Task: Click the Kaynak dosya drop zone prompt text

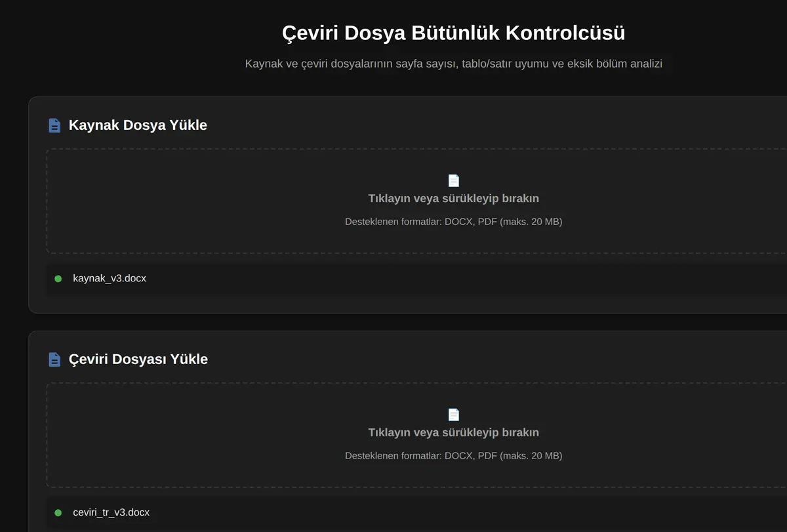Action: [x=454, y=198]
